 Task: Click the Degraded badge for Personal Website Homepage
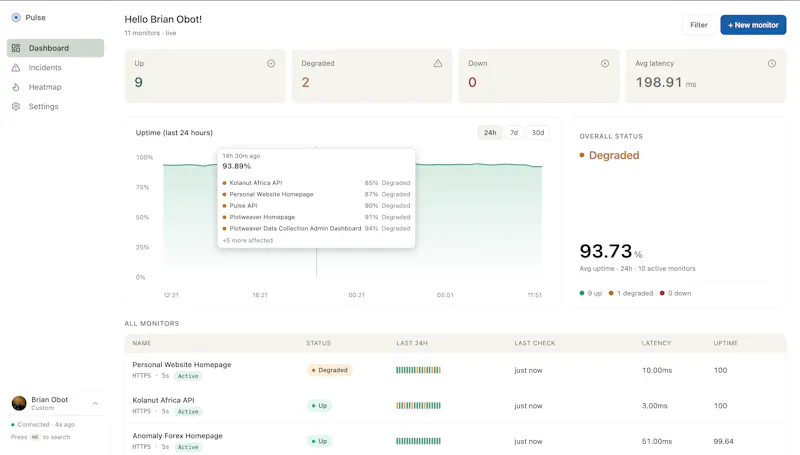tap(330, 370)
